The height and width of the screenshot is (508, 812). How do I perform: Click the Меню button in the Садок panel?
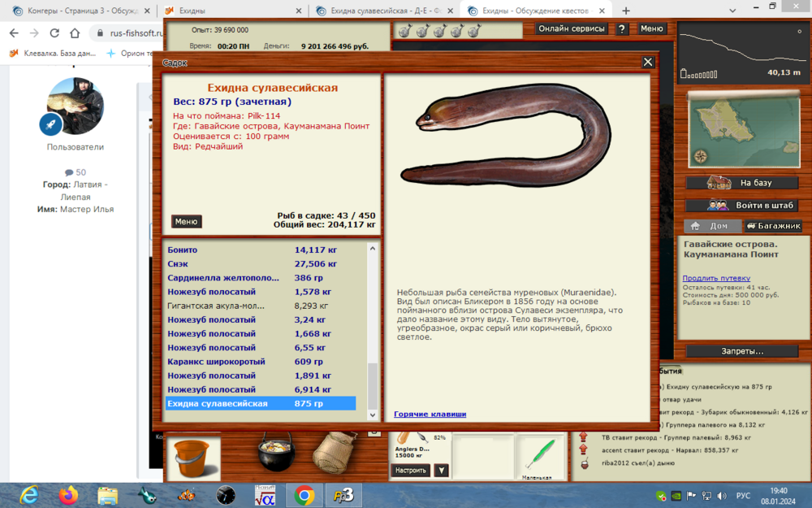tap(187, 221)
